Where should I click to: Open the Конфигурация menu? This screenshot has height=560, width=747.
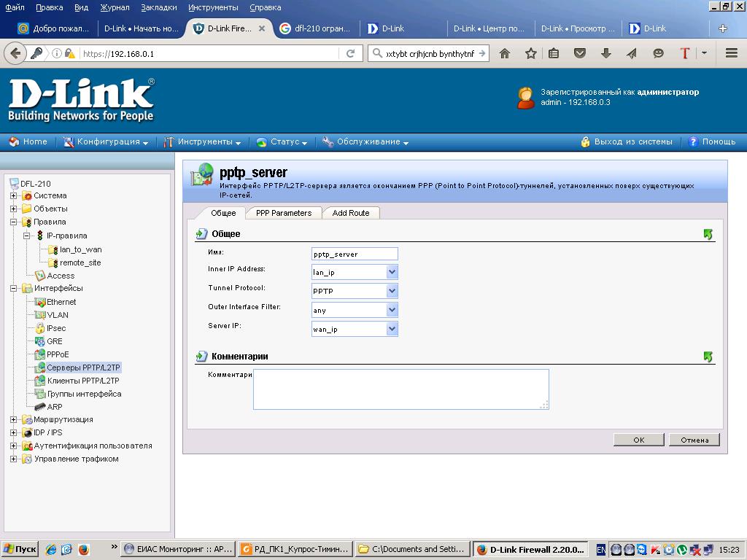[107, 142]
